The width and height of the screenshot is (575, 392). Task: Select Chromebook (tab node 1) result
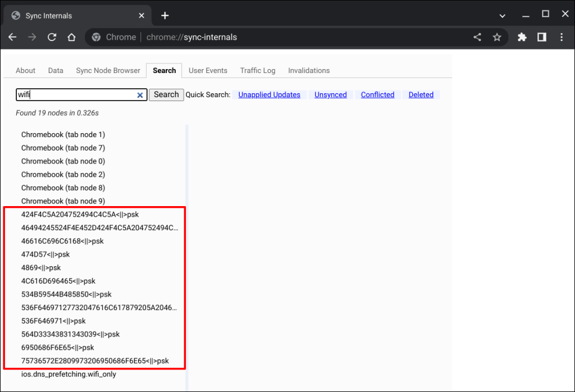pyautogui.click(x=63, y=135)
